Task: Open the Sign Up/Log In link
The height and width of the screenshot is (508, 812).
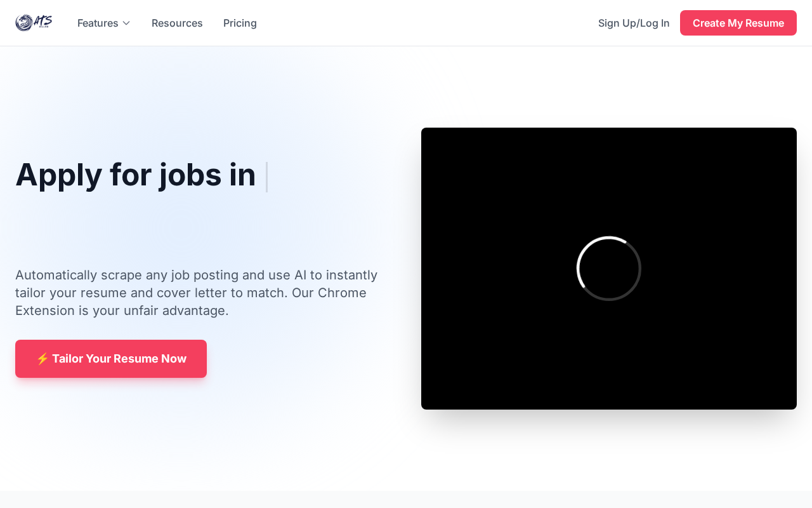Action: 634,23
